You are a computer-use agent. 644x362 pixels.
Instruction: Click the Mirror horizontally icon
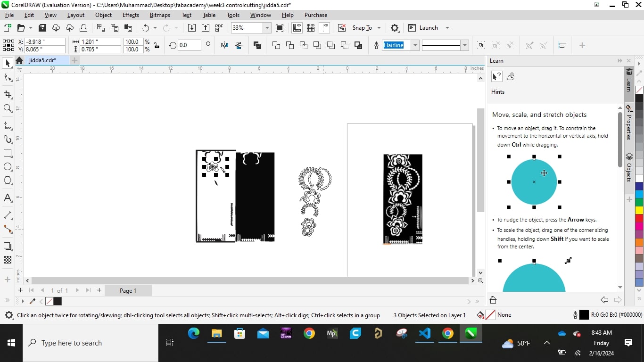[x=224, y=45]
